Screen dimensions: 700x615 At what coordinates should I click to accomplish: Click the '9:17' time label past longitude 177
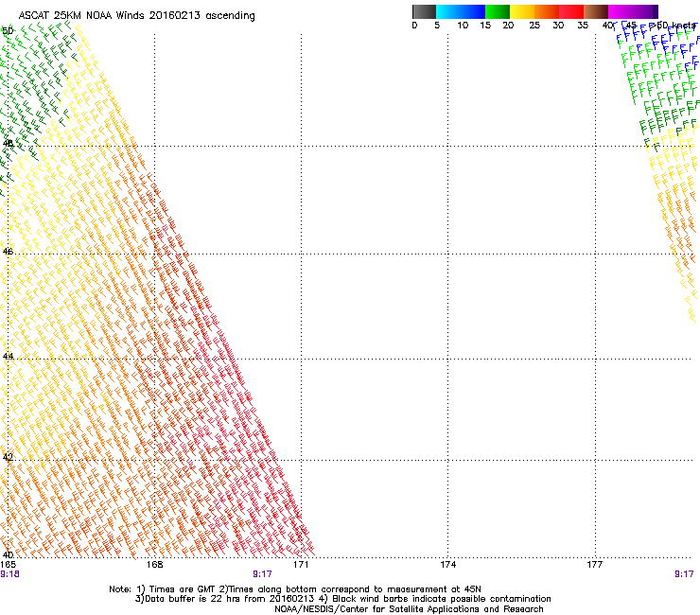(x=684, y=574)
